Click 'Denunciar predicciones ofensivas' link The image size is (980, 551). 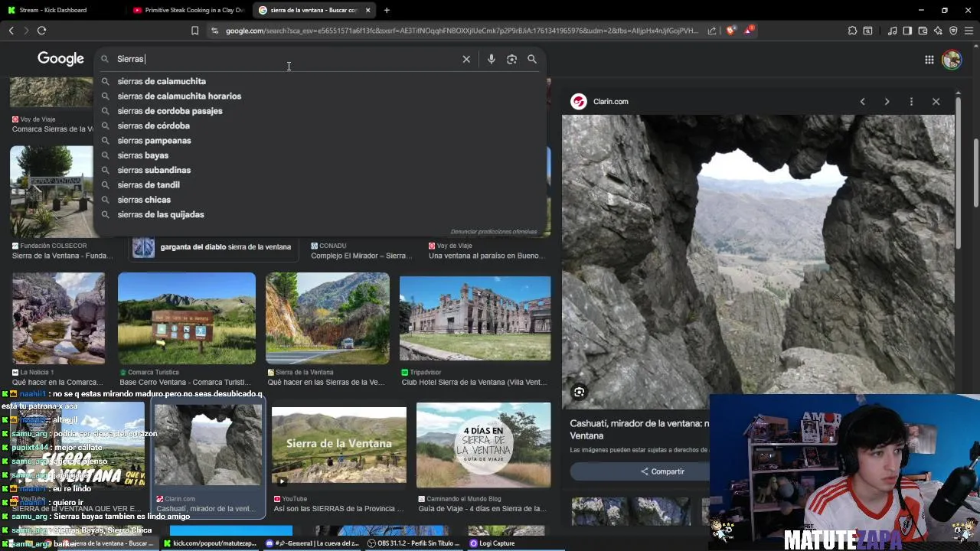click(x=494, y=231)
